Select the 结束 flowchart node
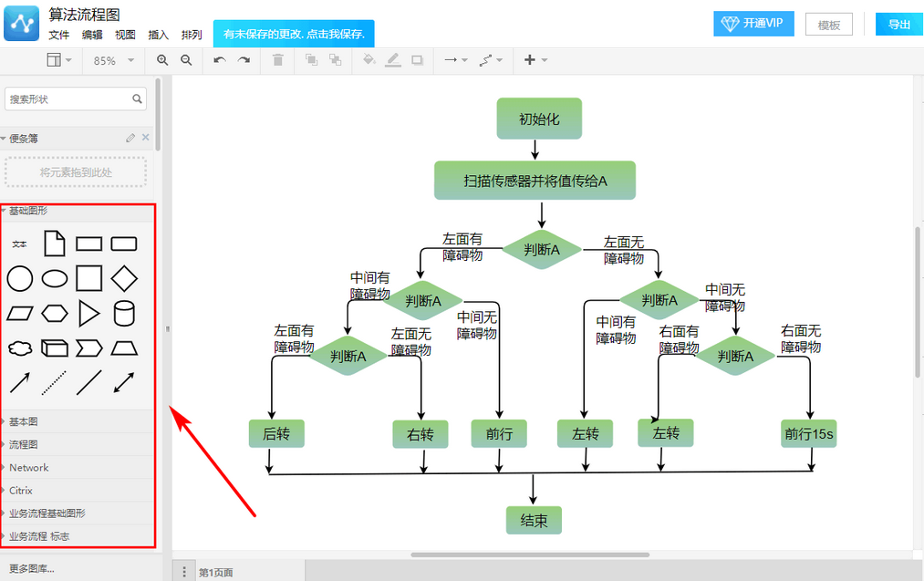Image resolution: width=924 pixels, height=581 pixels. tap(534, 520)
